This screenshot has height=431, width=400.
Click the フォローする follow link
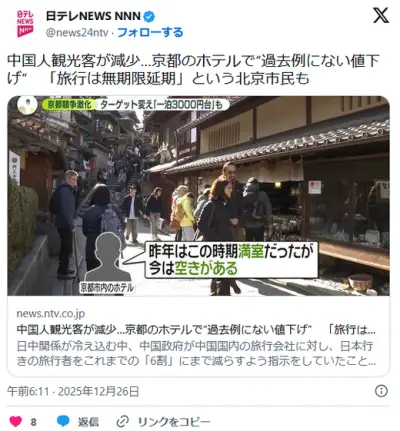tap(150, 32)
